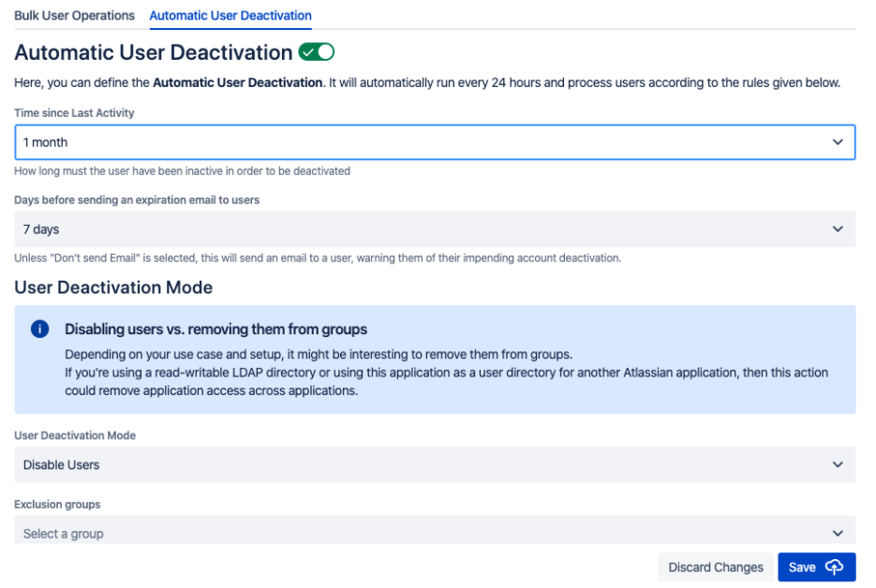The width and height of the screenshot is (876, 588).
Task: Click the Save button
Action: click(816, 567)
